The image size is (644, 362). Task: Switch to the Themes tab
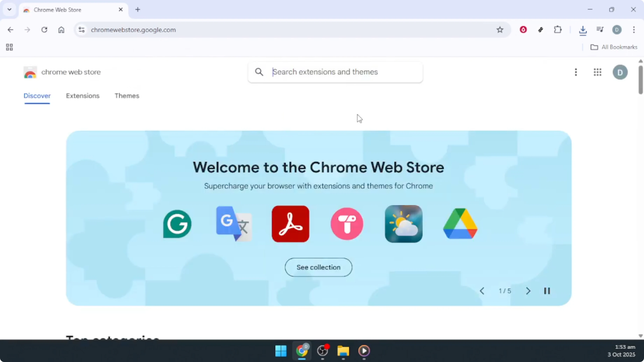click(127, 96)
